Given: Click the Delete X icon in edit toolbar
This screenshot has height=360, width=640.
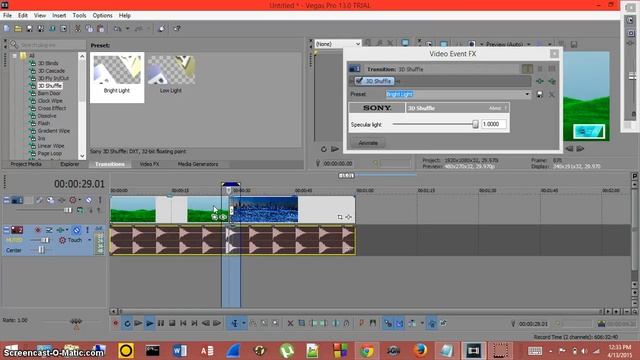Looking at the screenshot, I should pyautogui.click(x=290, y=324).
